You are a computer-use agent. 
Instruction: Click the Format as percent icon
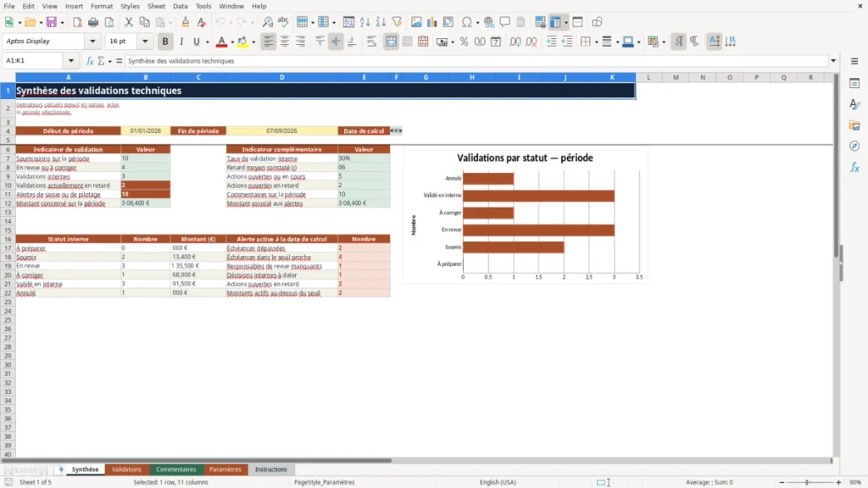464,42
